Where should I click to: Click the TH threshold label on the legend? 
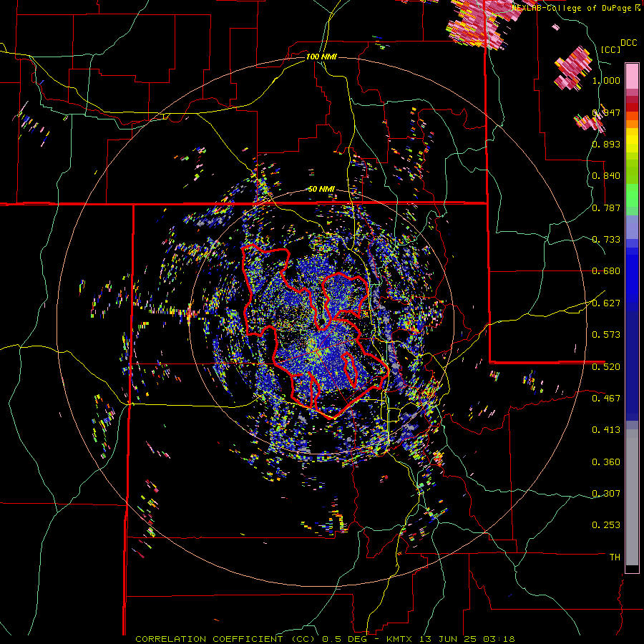tap(615, 557)
